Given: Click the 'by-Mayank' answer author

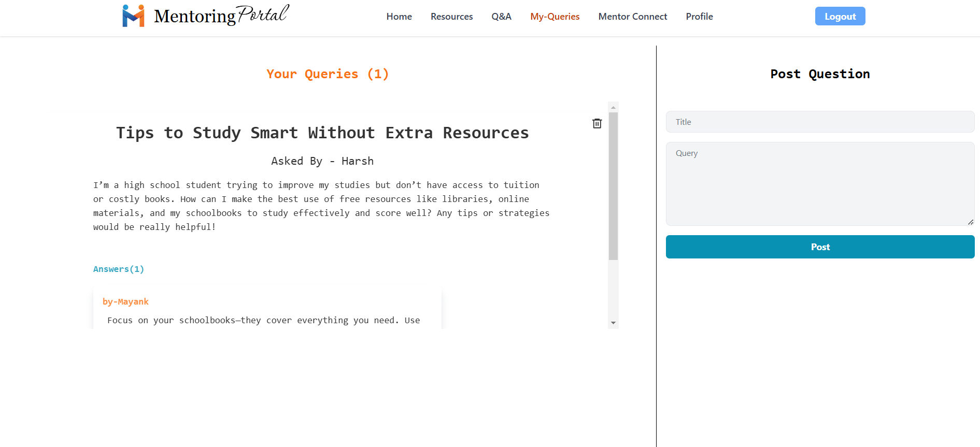Looking at the screenshot, I should [x=125, y=301].
